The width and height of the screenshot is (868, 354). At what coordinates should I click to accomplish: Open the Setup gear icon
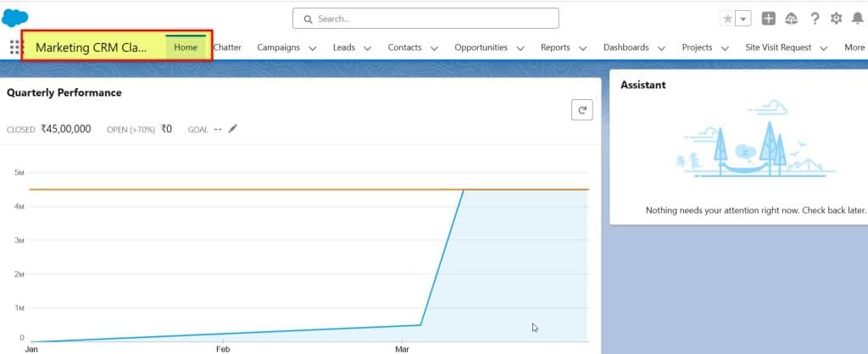coord(836,19)
